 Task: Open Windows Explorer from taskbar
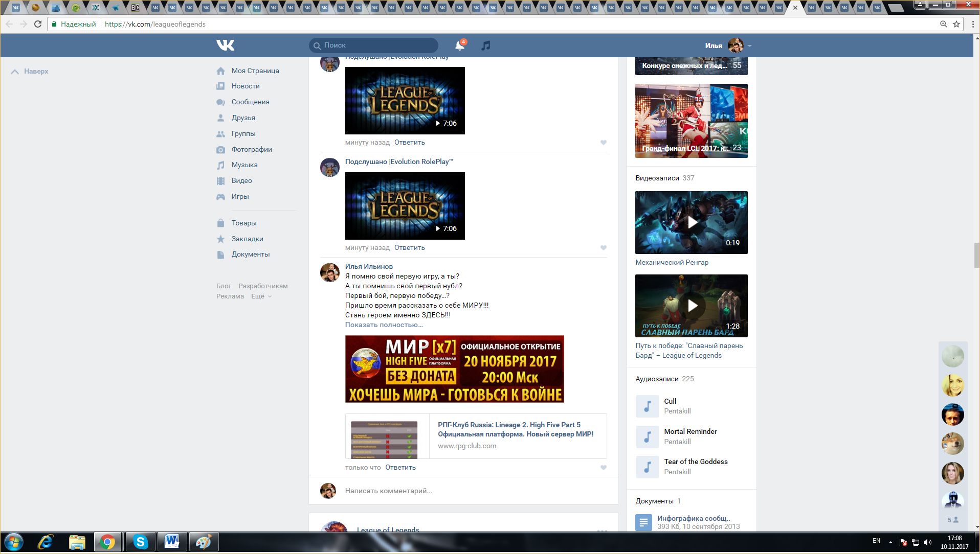[77, 542]
